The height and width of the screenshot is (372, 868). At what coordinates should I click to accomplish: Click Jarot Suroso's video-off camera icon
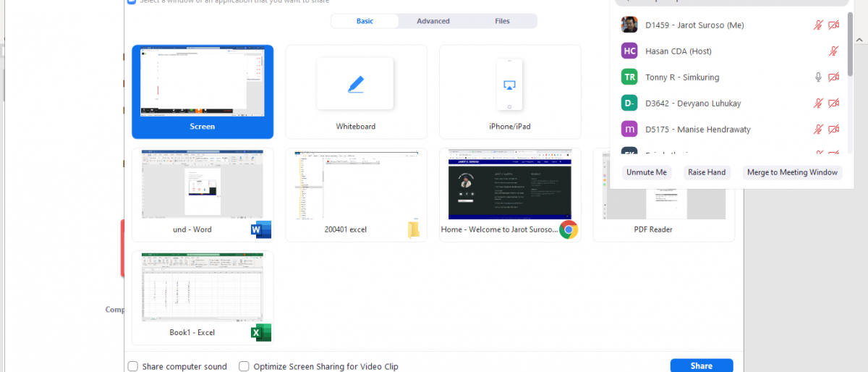click(x=833, y=25)
